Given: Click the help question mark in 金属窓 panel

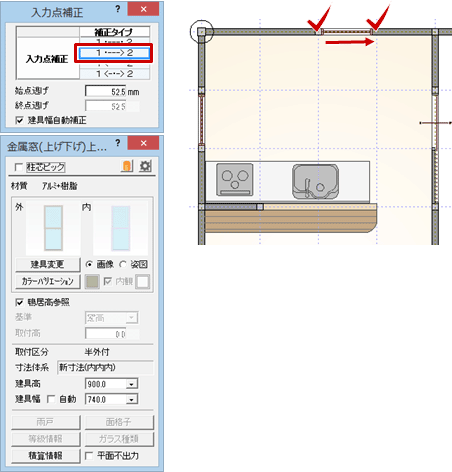Looking at the screenshot, I should pos(118,143).
